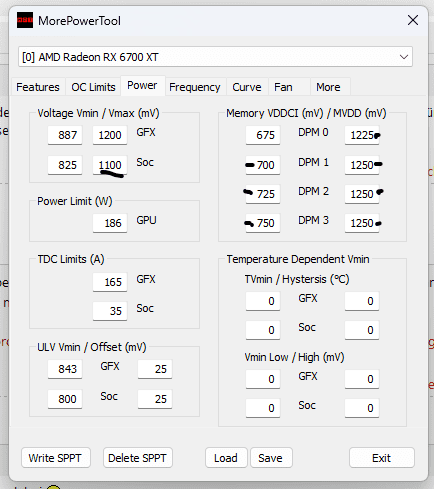This screenshot has height=489, width=434.
Task: Click the Vmin Low Soc field
Action: [x=263, y=408]
